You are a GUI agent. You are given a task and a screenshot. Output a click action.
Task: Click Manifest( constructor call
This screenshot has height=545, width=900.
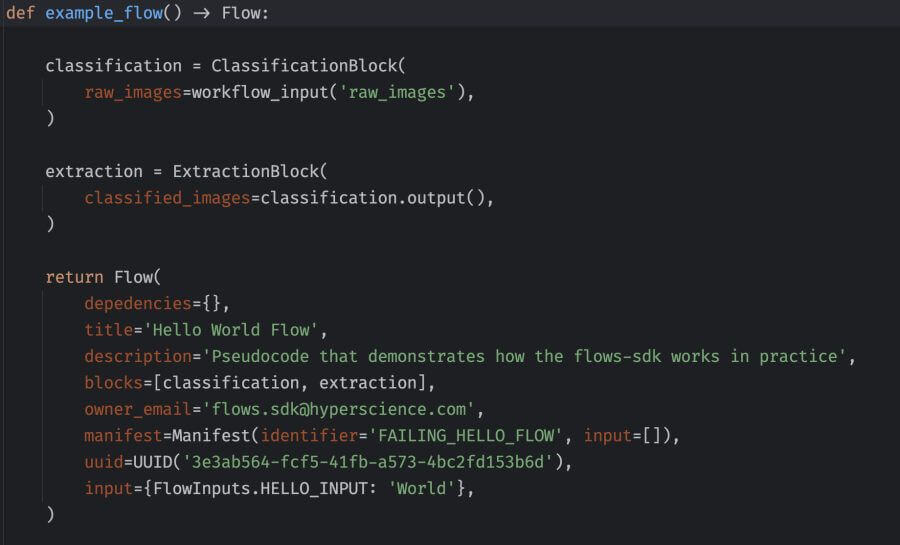pos(215,435)
